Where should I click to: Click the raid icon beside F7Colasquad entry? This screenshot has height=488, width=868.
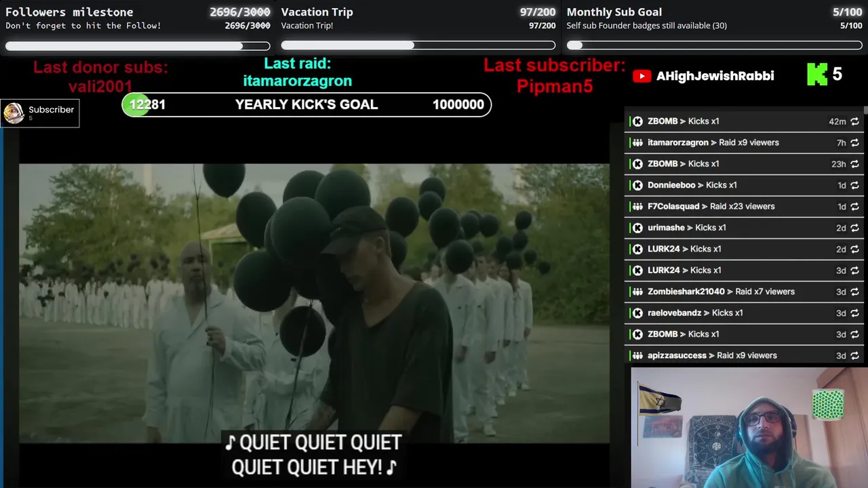[x=637, y=207]
